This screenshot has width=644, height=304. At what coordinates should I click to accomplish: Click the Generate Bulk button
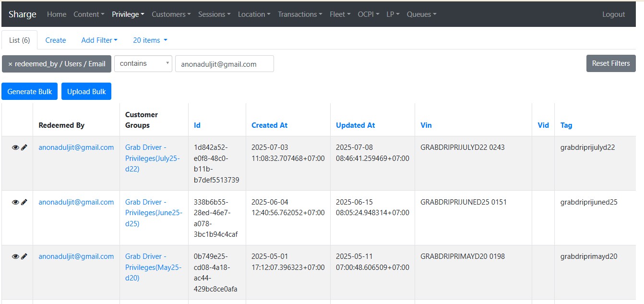[30, 92]
